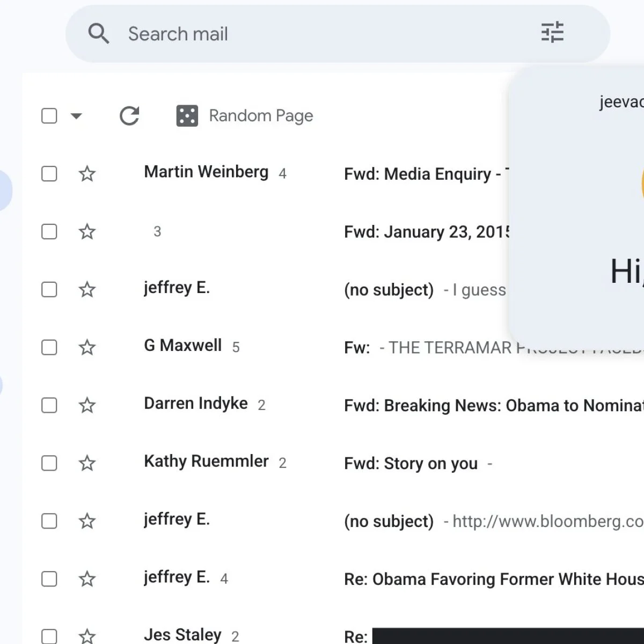Check the select-all emails checkbox
This screenshot has height=644, width=644.
click(49, 115)
